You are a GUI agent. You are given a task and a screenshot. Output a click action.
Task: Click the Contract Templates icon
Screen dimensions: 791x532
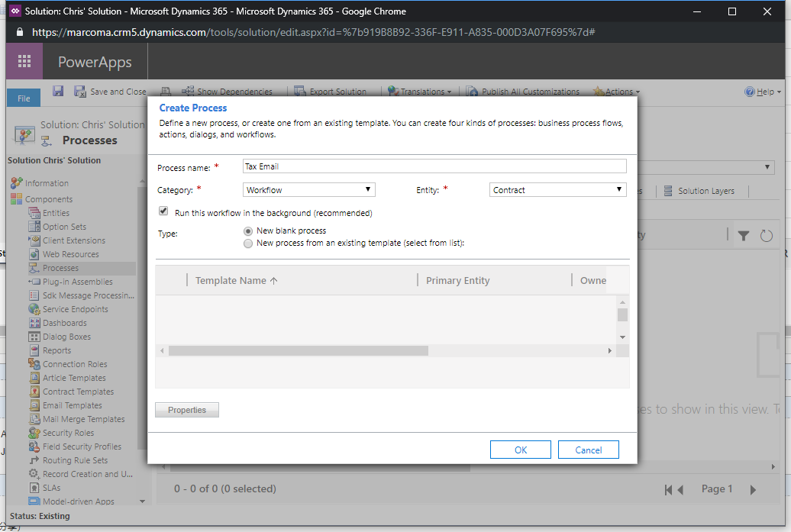34,392
